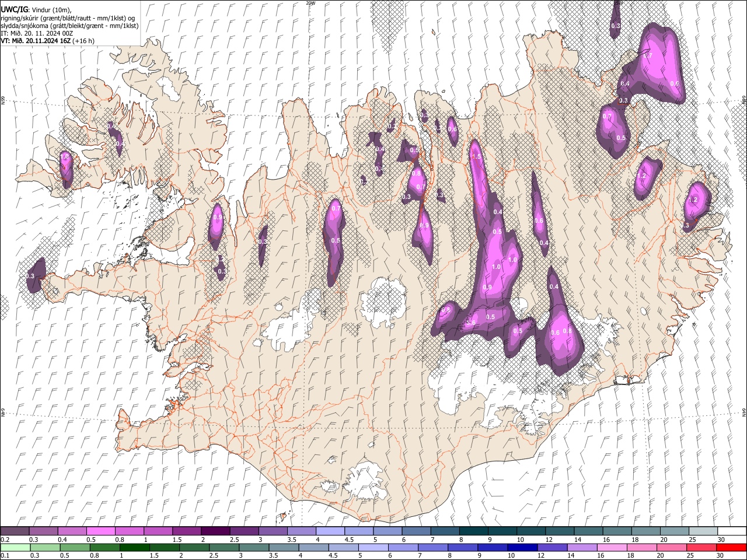Select the teal 12 swatch in upper legend

click(x=560, y=531)
